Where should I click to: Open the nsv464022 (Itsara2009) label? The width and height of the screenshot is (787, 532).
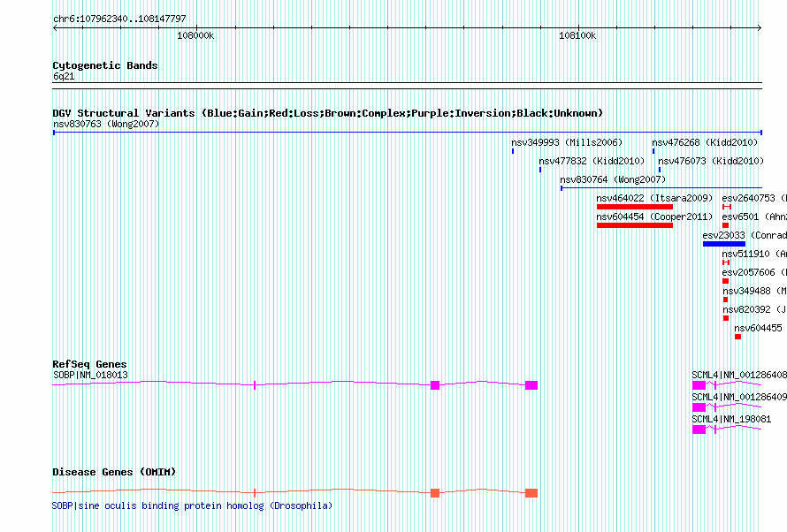654,198
